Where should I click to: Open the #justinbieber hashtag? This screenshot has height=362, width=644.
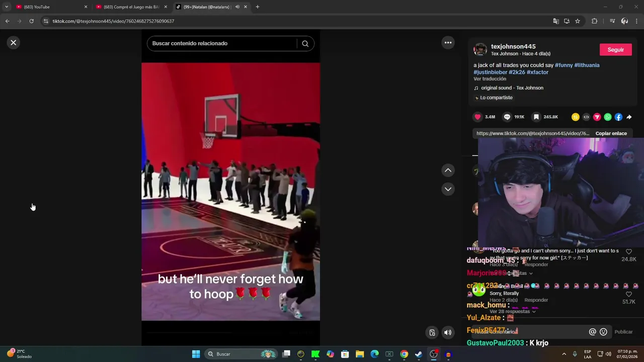point(490,72)
